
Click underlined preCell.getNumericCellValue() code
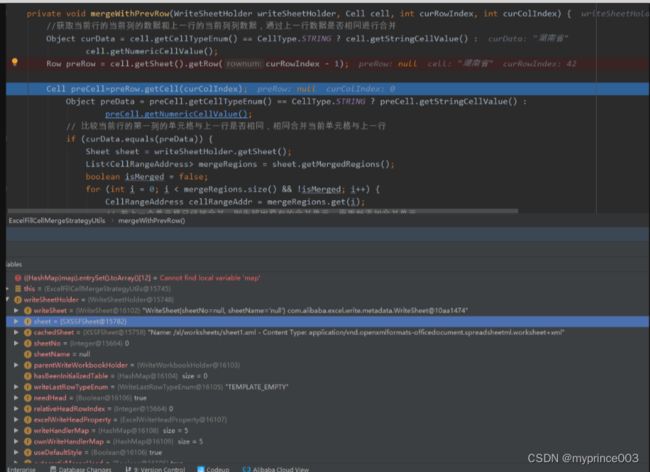(x=176, y=114)
